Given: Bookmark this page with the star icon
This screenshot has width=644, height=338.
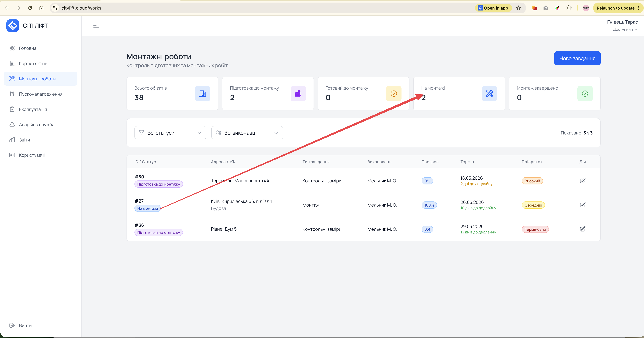Looking at the screenshot, I should [x=518, y=8].
